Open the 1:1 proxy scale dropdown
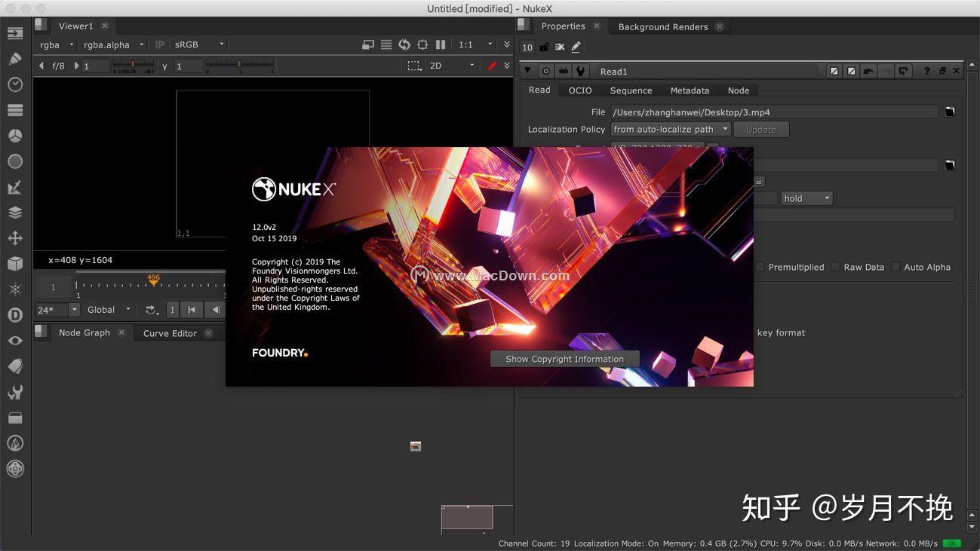 tap(475, 44)
